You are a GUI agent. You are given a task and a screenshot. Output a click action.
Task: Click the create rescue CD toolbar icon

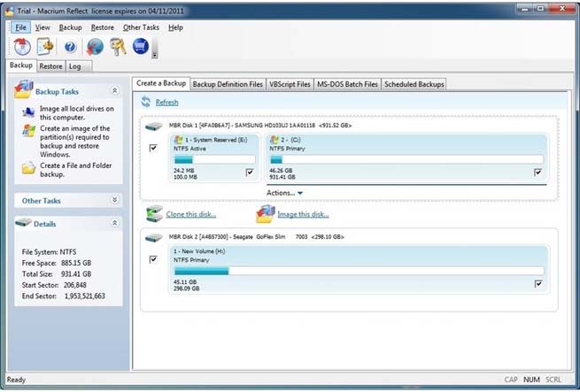(22, 47)
